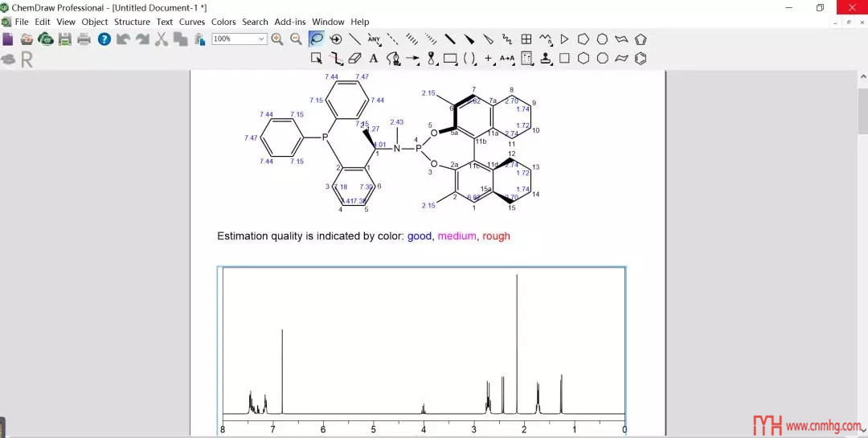The height and width of the screenshot is (438, 868).
Task: Open the Colors menu
Action: pyautogui.click(x=223, y=22)
